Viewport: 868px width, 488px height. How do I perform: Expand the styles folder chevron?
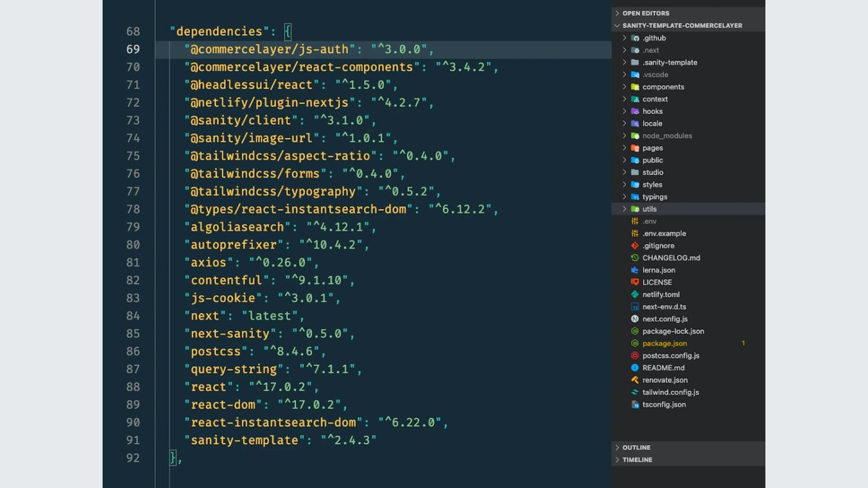(x=624, y=184)
